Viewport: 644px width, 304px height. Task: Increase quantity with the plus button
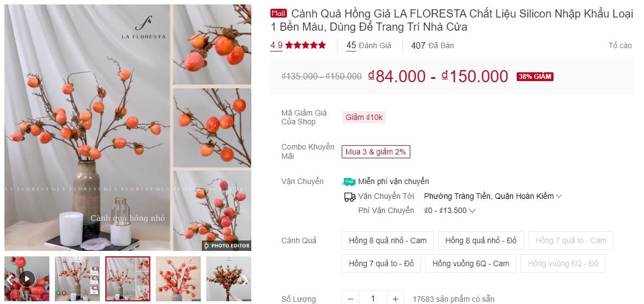pos(395,299)
